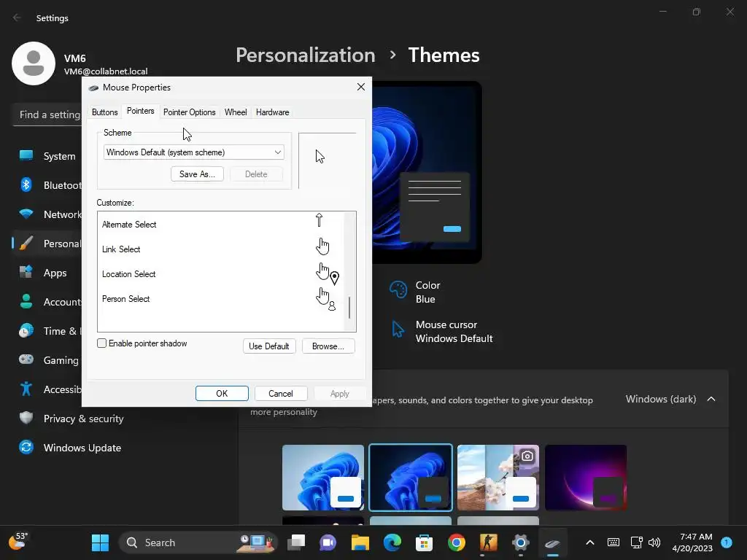The height and width of the screenshot is (560, 747).
Task: Close the Mouse Properties dialog
Action: (x=360, y=87)
